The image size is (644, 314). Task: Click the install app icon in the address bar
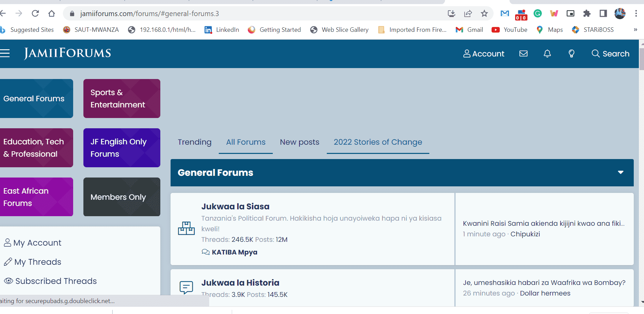(452, 13)
